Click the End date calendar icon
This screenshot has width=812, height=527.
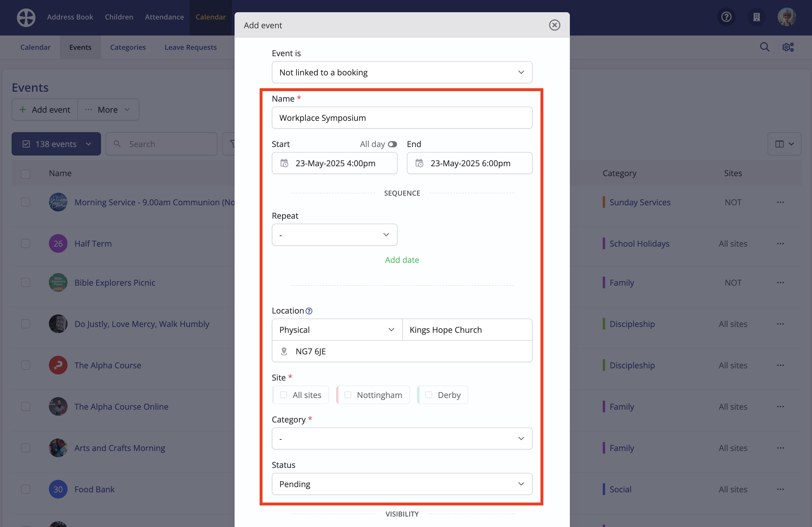click(419, 163)
